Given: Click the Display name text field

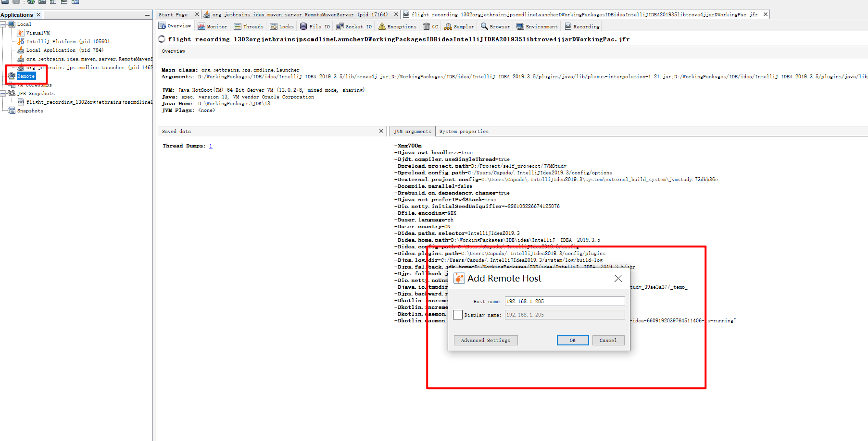Looking at the screenshot, I should (x=565, y=315).
